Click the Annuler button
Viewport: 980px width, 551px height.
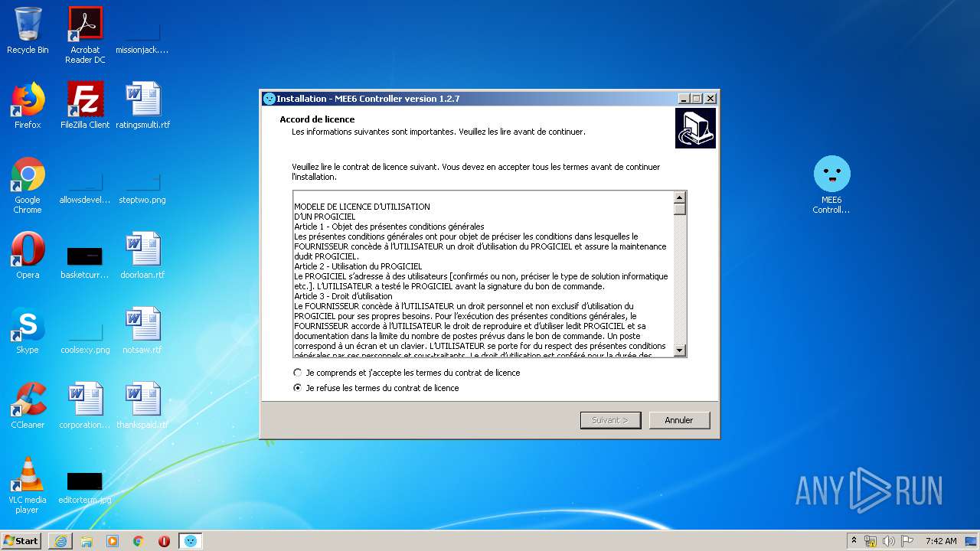(679, 420)
